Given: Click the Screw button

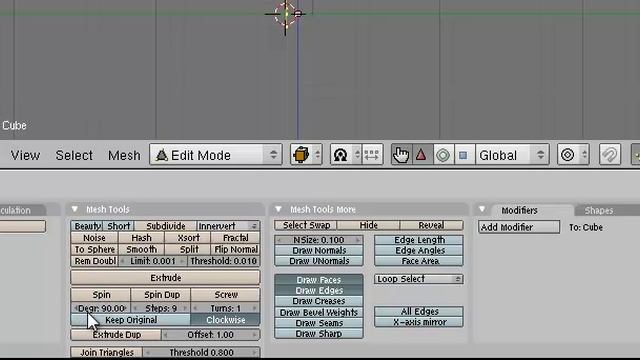Looking at the screenshot, I should 226,295.
